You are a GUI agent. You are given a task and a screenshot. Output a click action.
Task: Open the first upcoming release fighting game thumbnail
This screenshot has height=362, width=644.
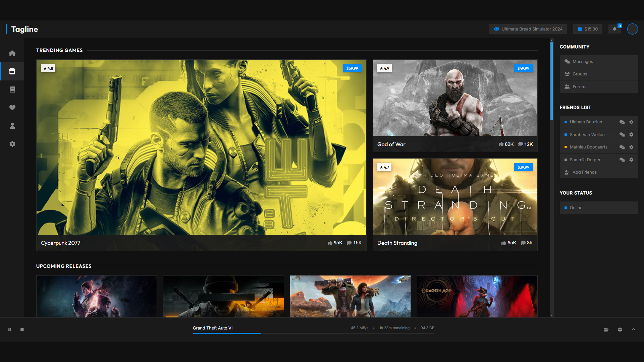click(x=97, y=296)
